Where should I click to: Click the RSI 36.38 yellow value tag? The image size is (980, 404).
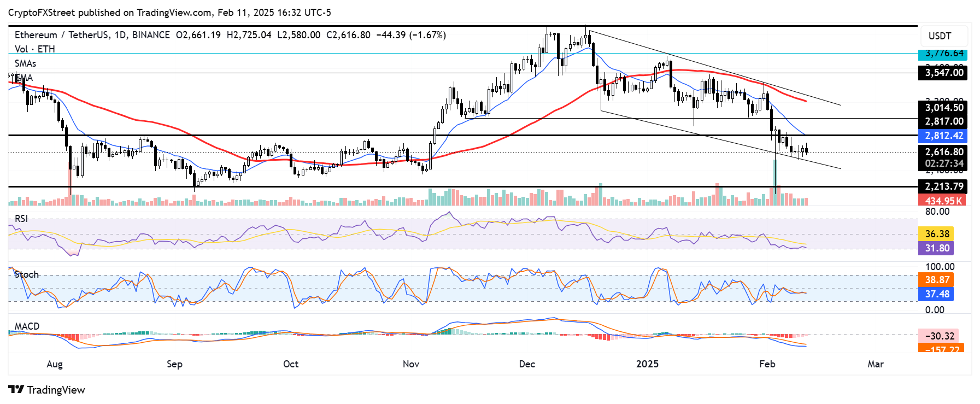(x=936, y=234)
